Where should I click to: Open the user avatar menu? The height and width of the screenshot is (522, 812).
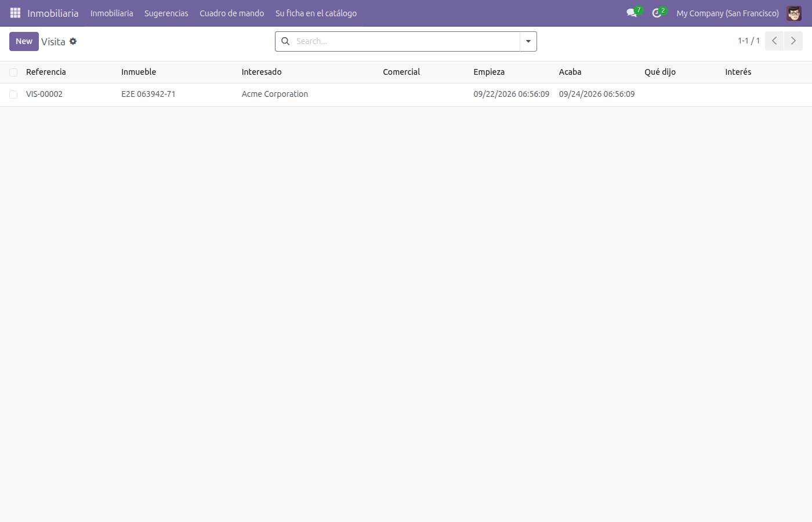pyautogui.click(x=794, y=13)
